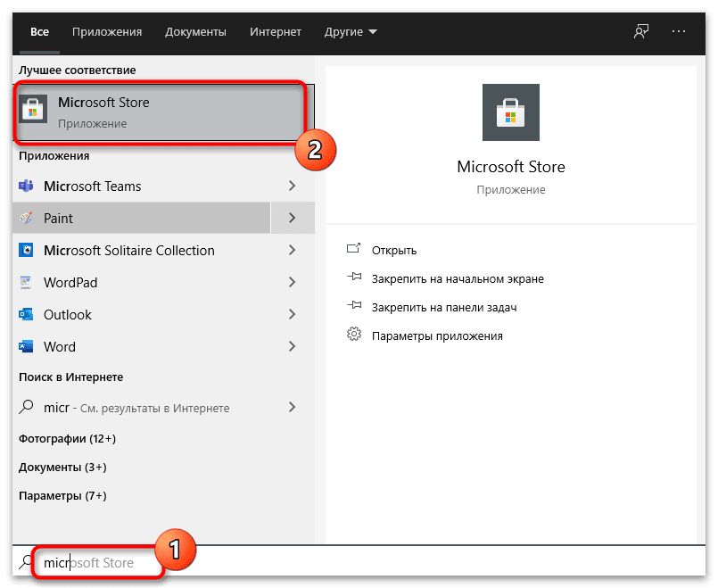Click the Paint palette icon
This screenshot has height=588, width=718.
coord(26,218)
